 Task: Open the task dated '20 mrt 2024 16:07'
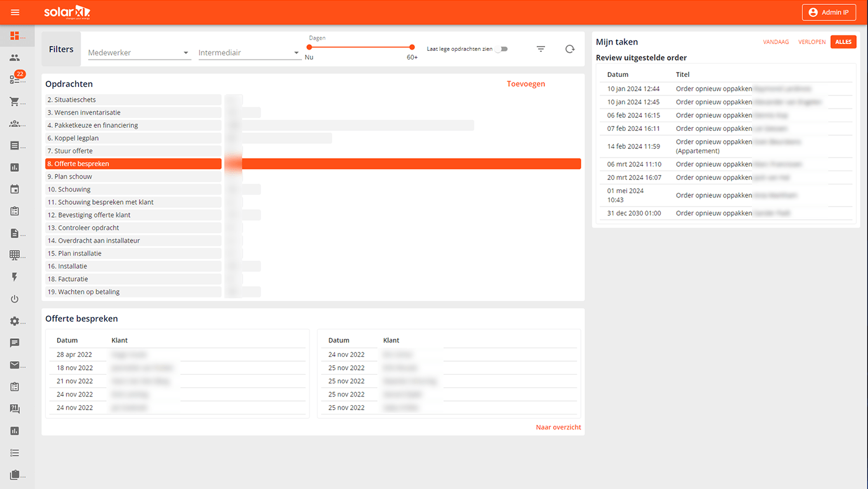point(726,177)
